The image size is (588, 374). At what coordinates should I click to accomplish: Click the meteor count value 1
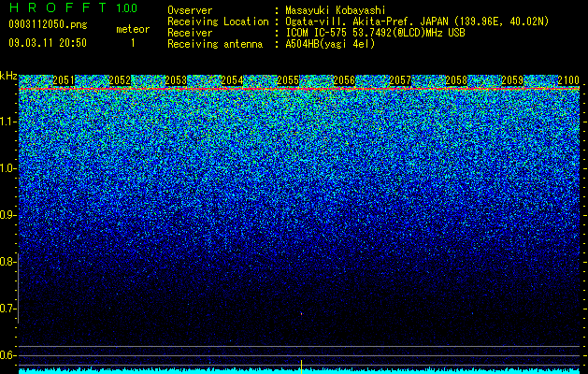click(x=133, y=43)
